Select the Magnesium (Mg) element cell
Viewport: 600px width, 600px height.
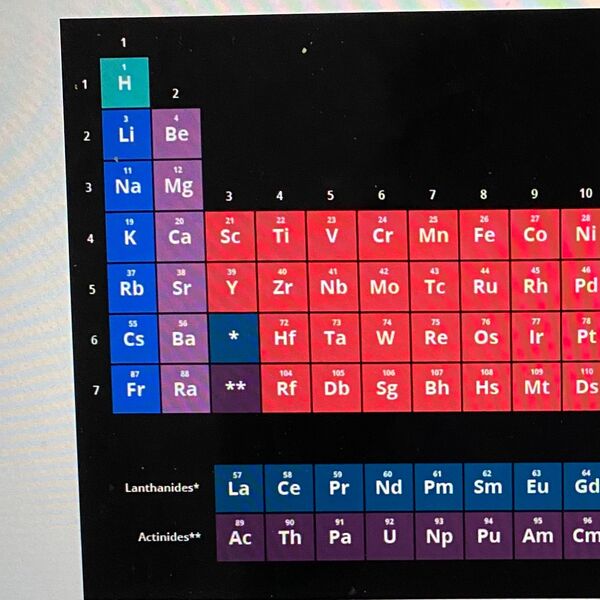178,185
